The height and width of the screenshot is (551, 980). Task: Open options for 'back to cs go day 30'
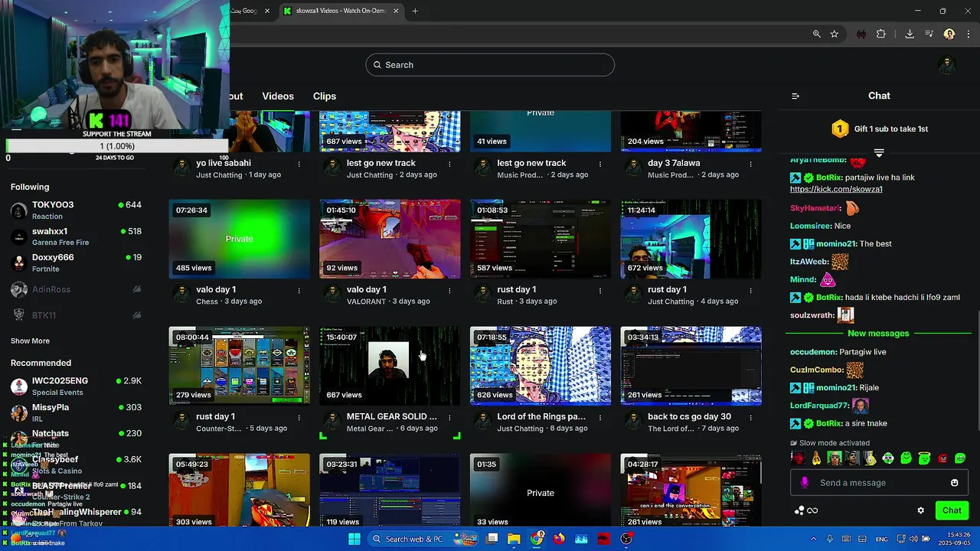pyautogui.click(x=750, y=418)
